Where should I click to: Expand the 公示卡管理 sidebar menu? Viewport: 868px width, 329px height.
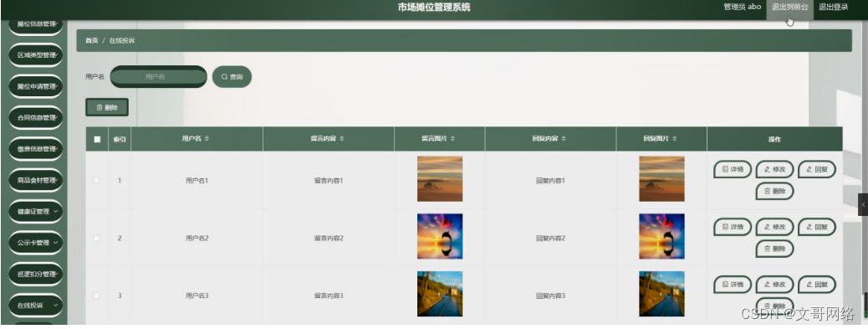pos(36,243)
